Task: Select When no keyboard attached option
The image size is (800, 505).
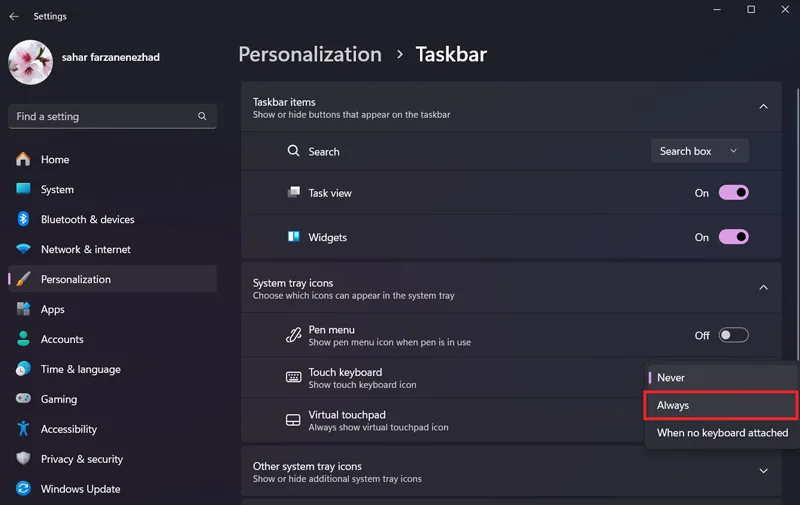Action: tap(721, 433)
